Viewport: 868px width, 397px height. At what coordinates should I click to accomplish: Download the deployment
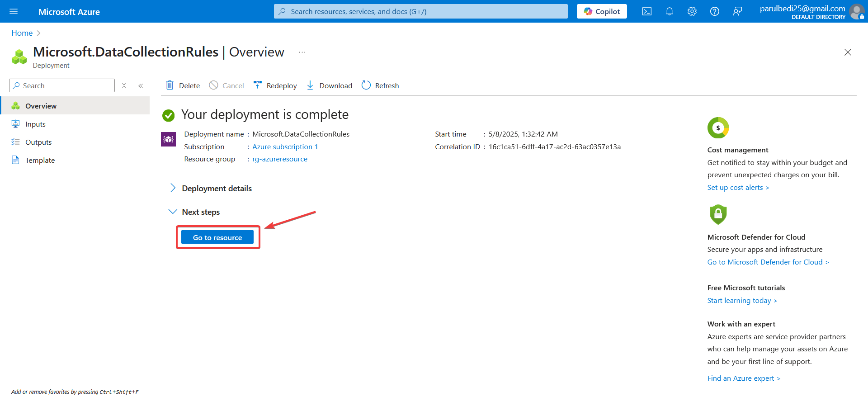(x=329, y=85)
